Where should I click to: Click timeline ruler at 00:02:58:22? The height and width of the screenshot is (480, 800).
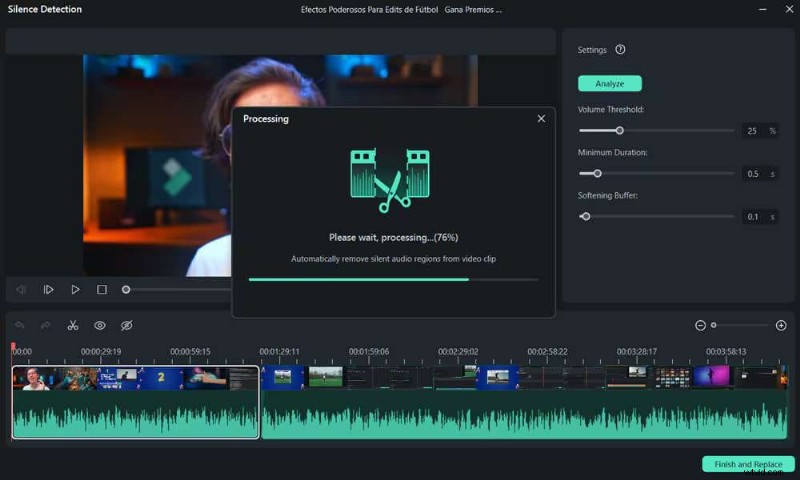coord(547,351)
